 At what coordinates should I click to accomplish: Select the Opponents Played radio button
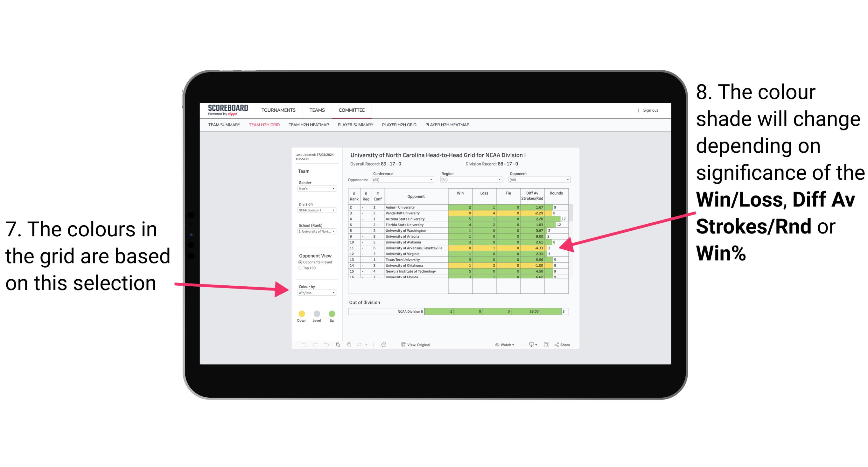click(297, 263)
